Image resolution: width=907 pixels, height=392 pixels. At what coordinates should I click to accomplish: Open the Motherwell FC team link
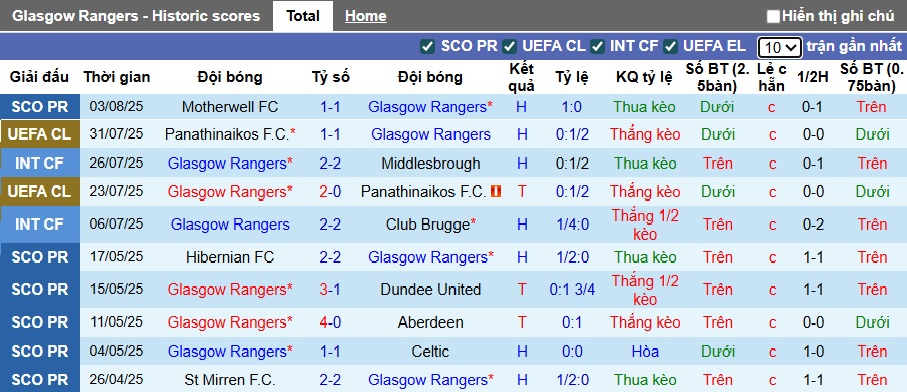point(230,107)
